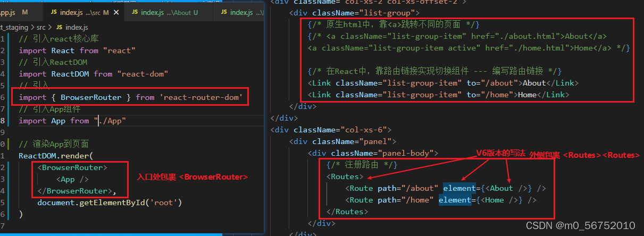This screenshot has width=644, height=236.
Task: Click the "./App" import path
Action: (110, 121)
